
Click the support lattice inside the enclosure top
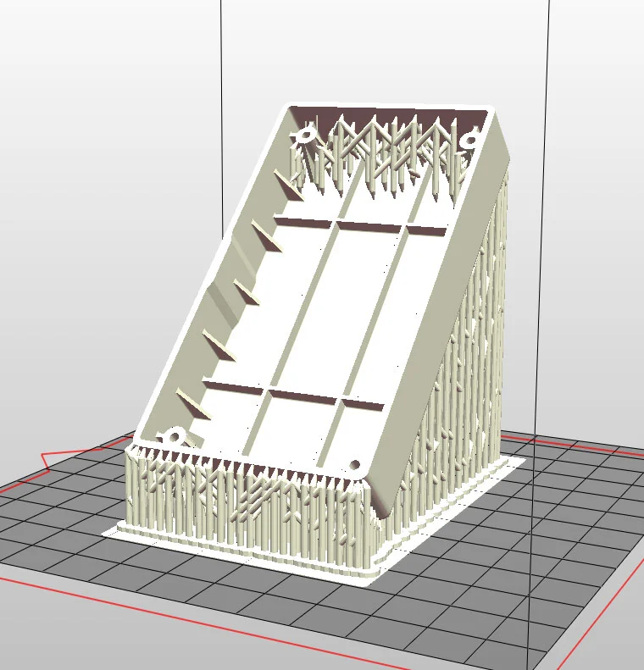pyautogui.click(x=381, y=152)
